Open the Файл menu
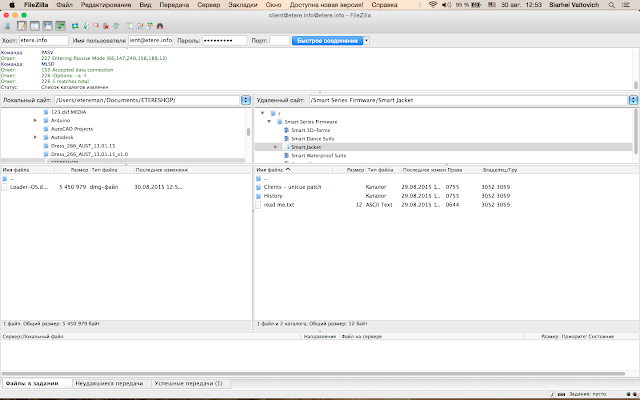This screenshot has width=640, height=400. [x=64, y=5]
